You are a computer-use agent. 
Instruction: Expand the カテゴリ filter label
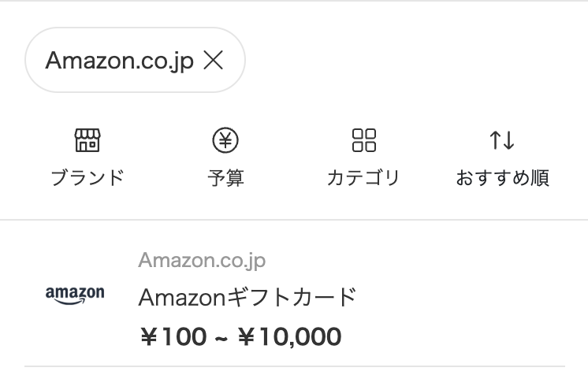pos(363,178)
